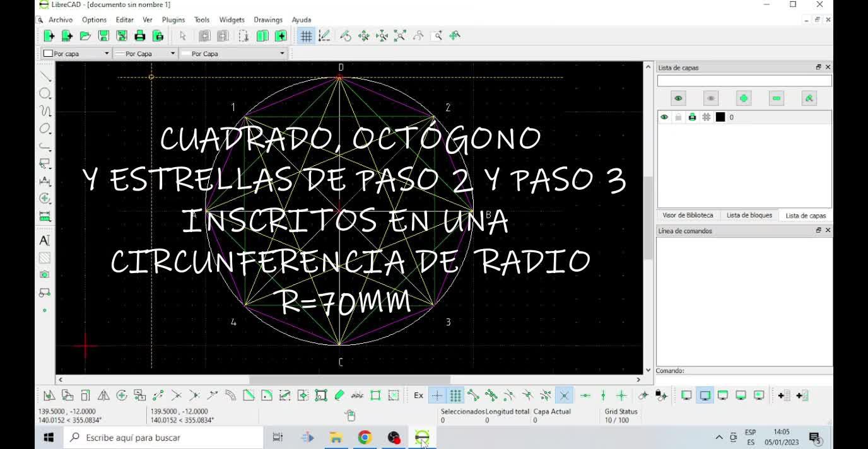Viewport: 868px width, 449px height.
Task: Select the Polyline tool in left toolbar
Action: point(45,146)
